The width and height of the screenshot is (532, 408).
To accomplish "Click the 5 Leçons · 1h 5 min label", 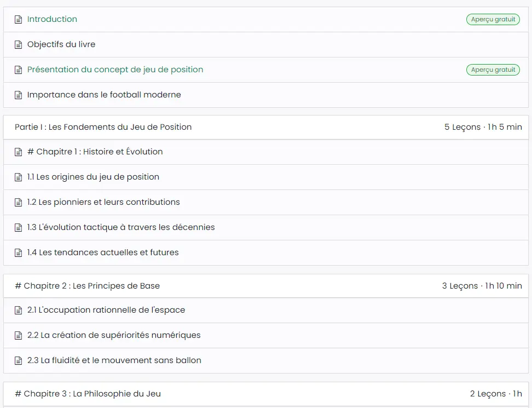I will tap(483, 127).
